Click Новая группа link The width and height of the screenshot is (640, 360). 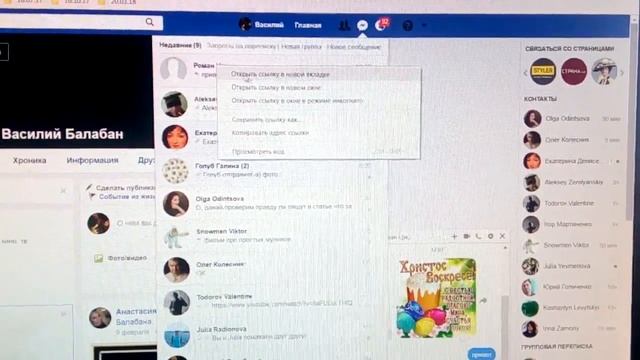click(x=301, y=47)
